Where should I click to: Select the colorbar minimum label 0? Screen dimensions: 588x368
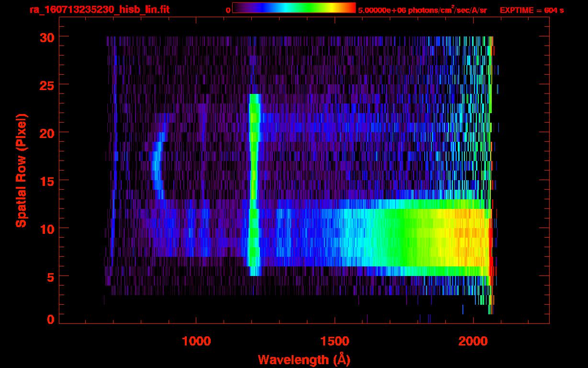click(x=228, y=10)
